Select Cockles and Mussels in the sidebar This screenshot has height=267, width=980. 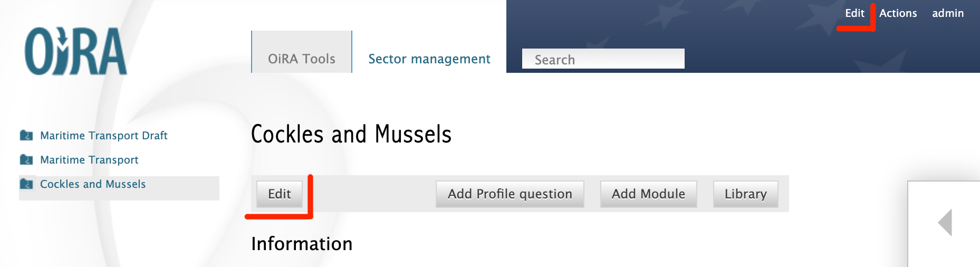click(93, 184)
